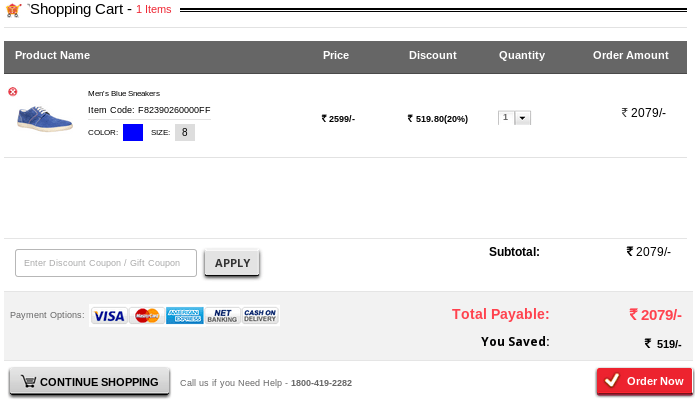Click the price ₹ 2599/- value
The height and width of the screenshot is (401, 695).
(338, 119)
